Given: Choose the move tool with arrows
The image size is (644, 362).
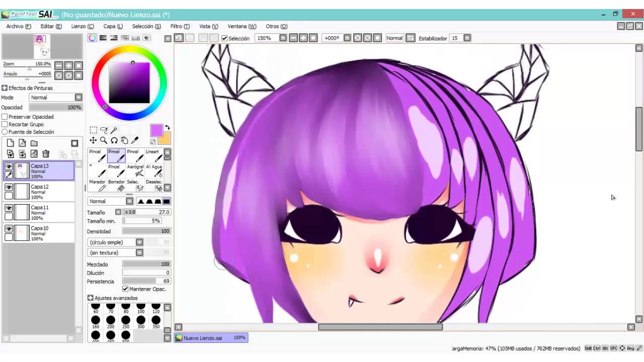Looking at the screenshot, I should (x=93, y=140).
